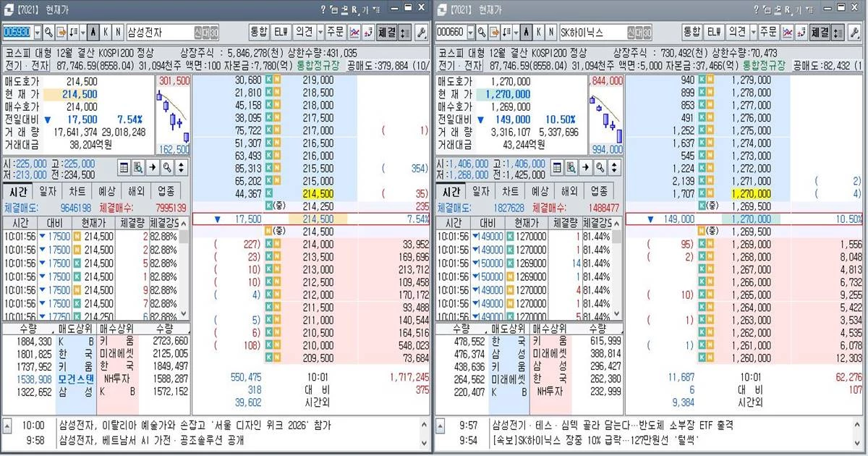
Task: Toggle the A market filter in SK하이닉스 window
Action: click(527, 33)
